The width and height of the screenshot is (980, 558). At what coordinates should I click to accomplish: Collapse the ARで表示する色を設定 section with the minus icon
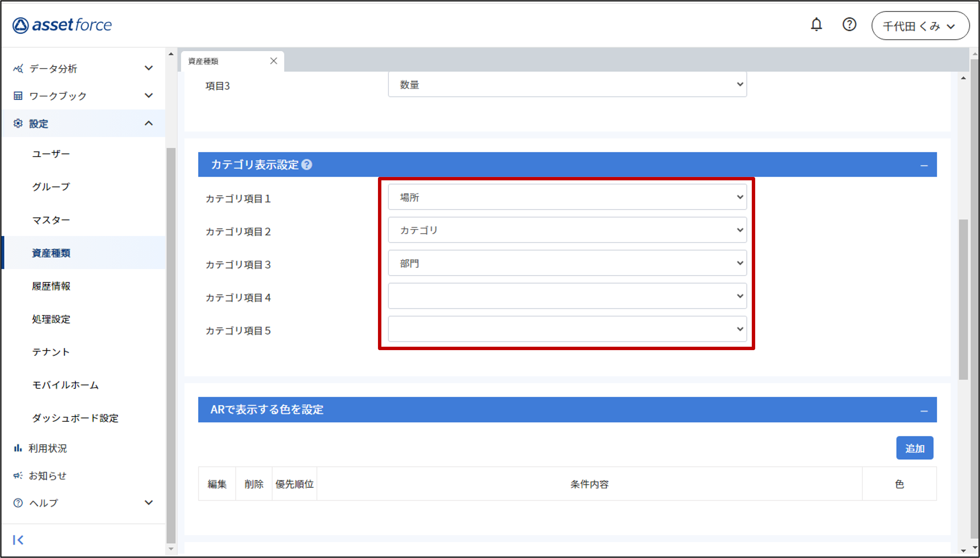point(924,411)
